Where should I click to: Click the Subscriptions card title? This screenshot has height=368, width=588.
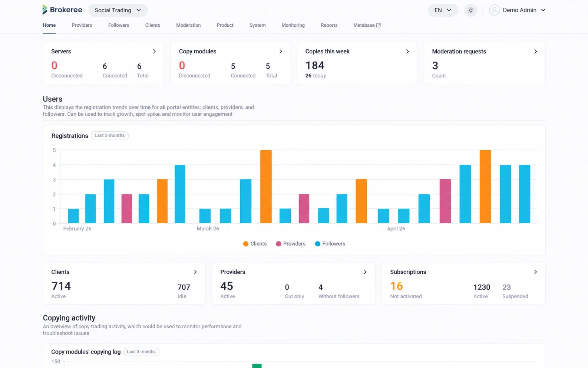(408, 272)
